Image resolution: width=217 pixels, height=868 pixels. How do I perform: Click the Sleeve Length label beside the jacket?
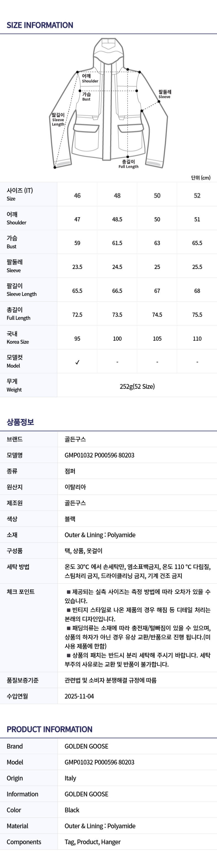[x=58, y=120]
